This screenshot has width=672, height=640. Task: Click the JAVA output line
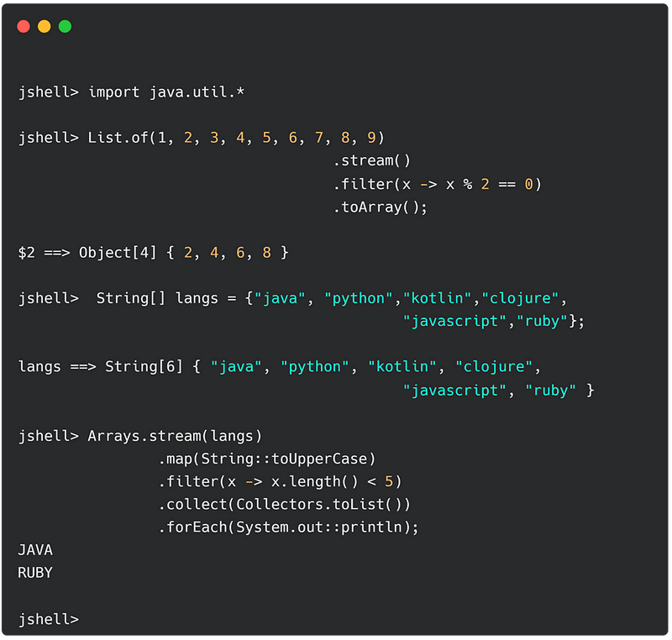[x=35, y=549]
